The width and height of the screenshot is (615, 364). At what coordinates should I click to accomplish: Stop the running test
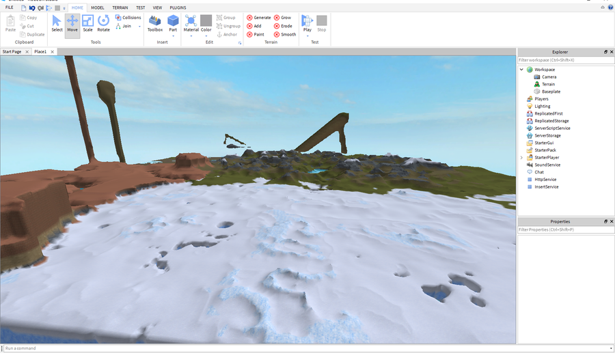click(x=322, y=24)
